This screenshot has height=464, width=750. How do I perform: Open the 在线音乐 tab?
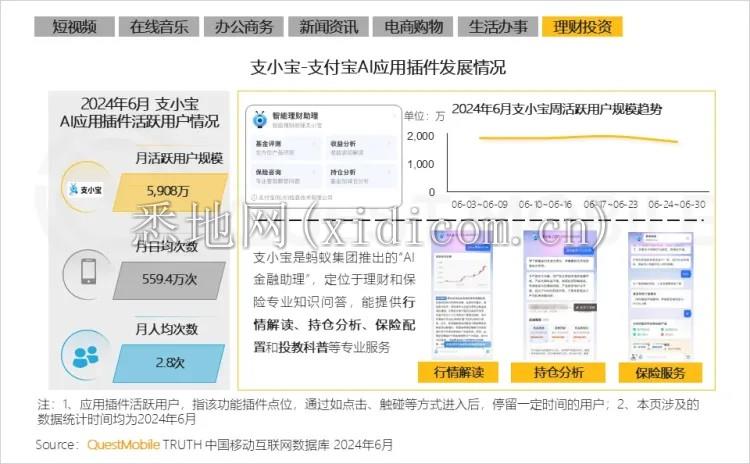click(x=159, y=26)
